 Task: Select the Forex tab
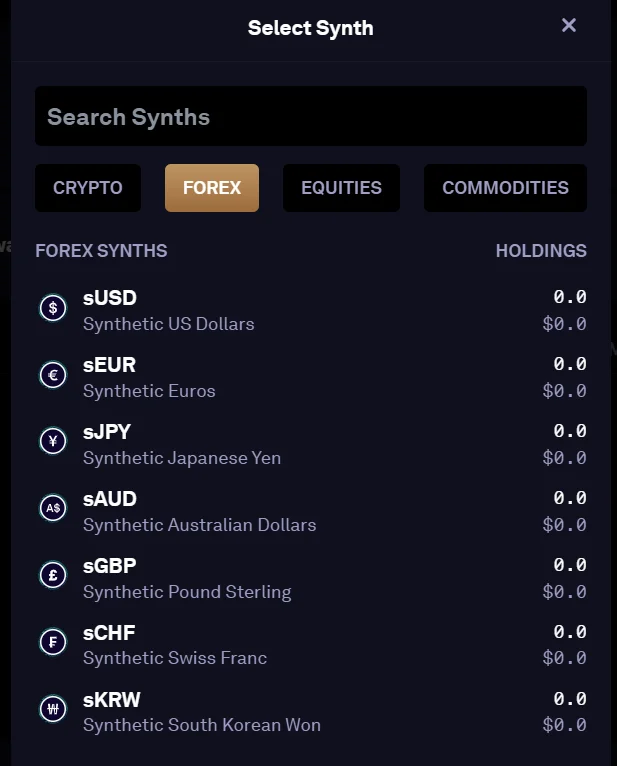[x=212, y=188]
